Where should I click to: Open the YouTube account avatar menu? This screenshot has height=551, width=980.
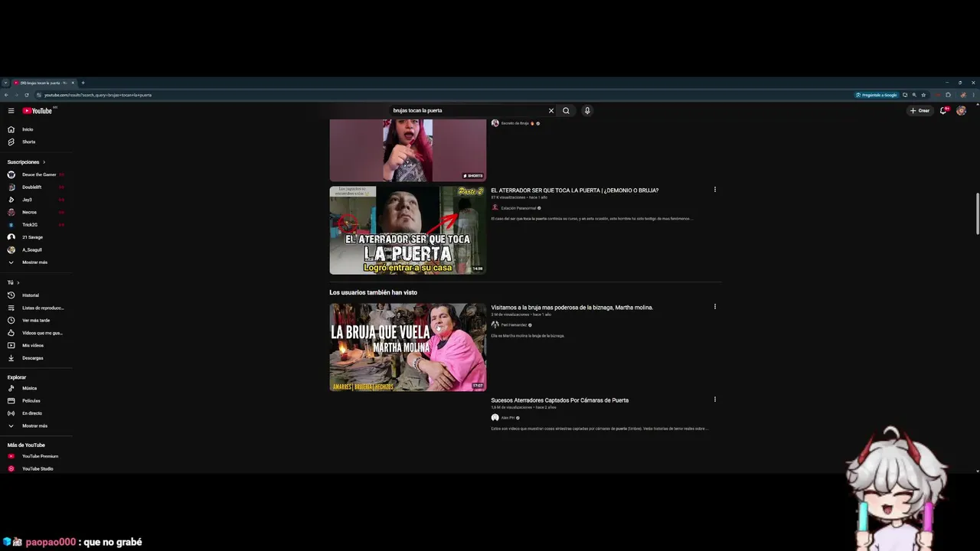[x=962, y=110]
